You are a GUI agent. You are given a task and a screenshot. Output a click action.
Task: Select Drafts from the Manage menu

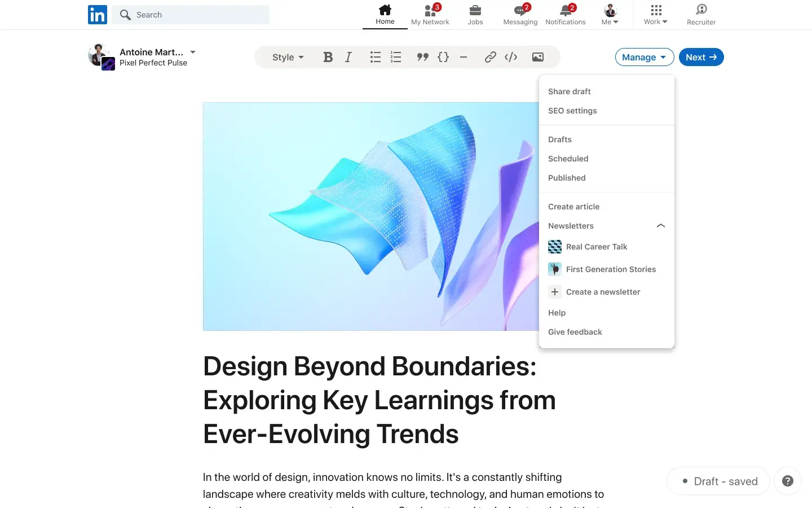(560, 139)
